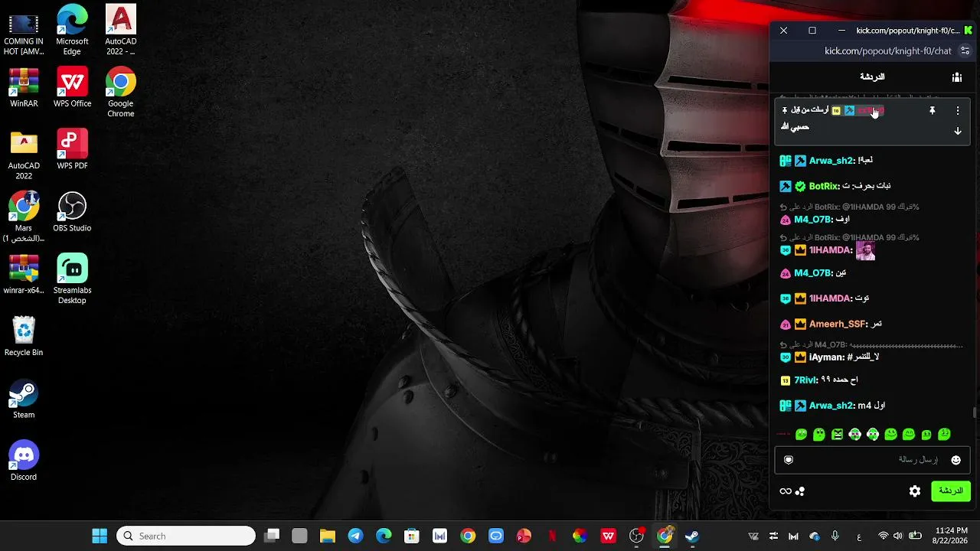Open the emoji picker smiley icon
980x551 pixels.
955,460
